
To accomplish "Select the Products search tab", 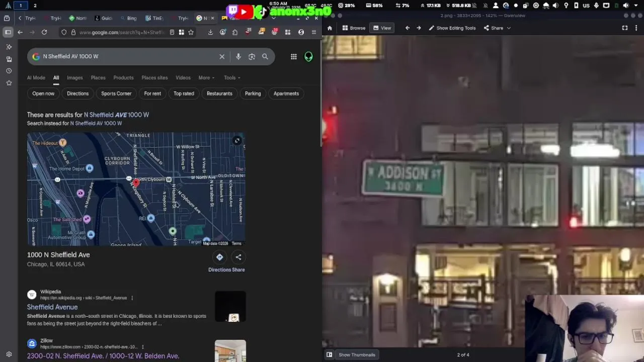I will coord(123,77).
